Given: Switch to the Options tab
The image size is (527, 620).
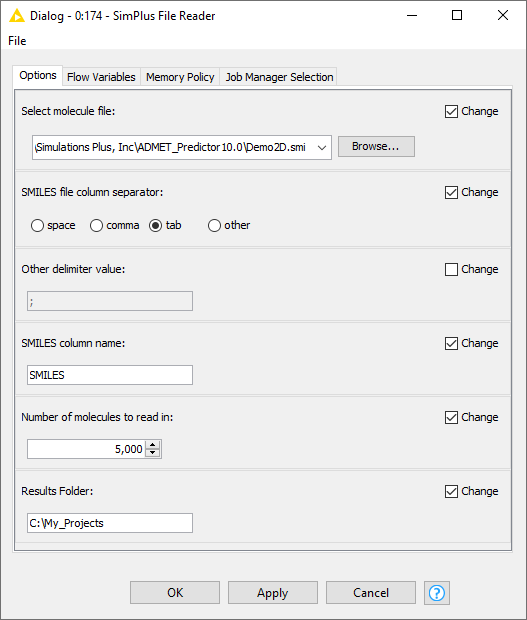Looking at the screenshot, I should point(38,75).
